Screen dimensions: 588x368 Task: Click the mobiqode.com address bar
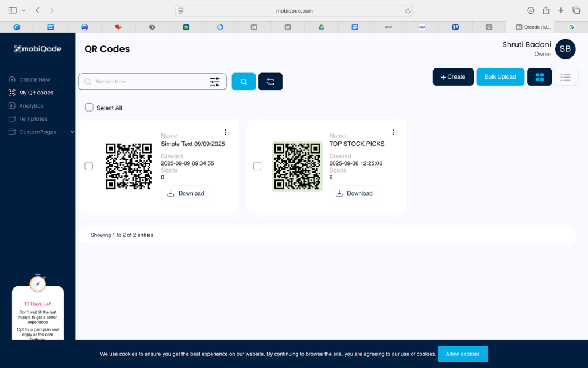pyautogui.click(x=294, y=11)
